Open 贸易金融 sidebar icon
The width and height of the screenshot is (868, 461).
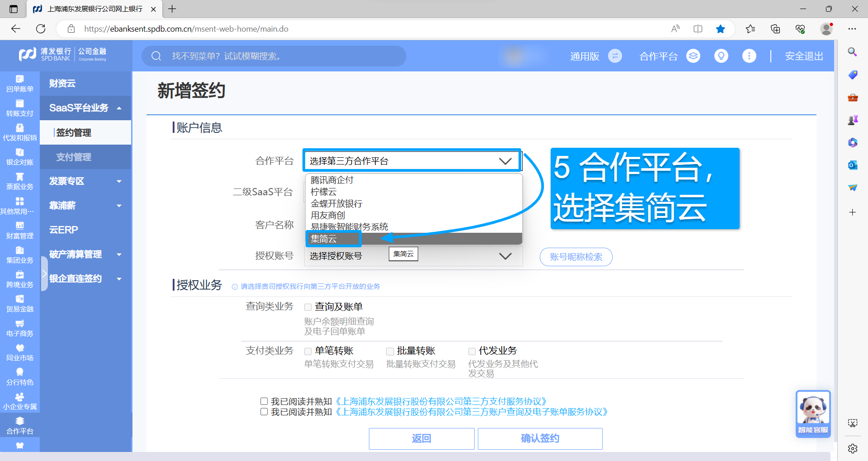coord(20,303)
